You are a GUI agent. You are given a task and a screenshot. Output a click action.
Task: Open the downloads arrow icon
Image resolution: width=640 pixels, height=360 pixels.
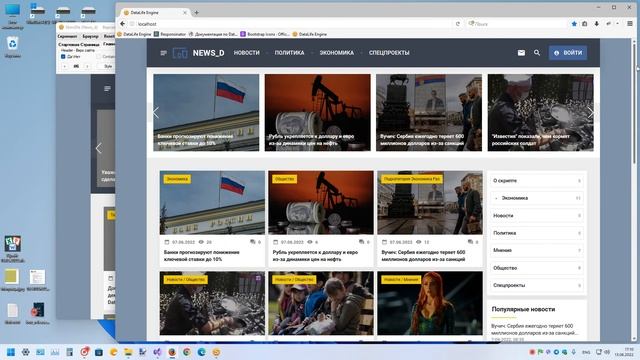click(597, 24)
